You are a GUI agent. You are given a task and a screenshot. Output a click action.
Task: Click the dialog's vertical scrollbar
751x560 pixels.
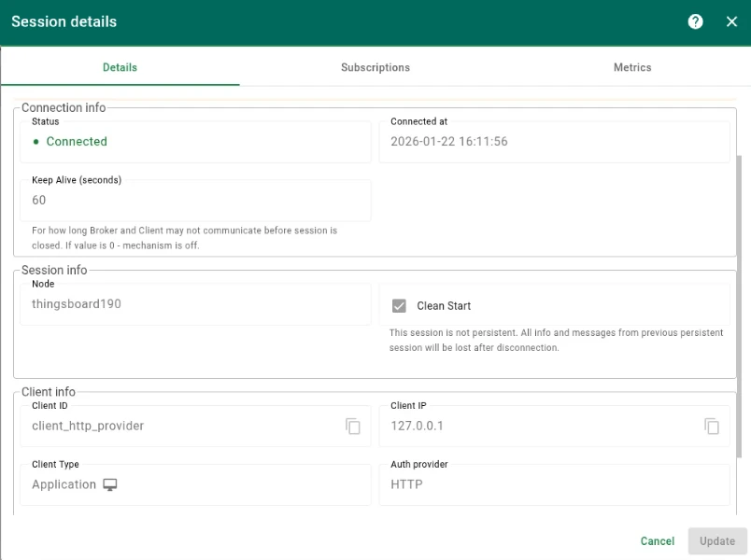[739, 306]
